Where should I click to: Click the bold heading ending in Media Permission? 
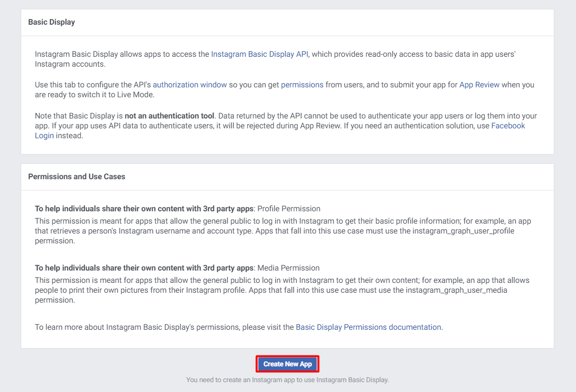[144, 268]
